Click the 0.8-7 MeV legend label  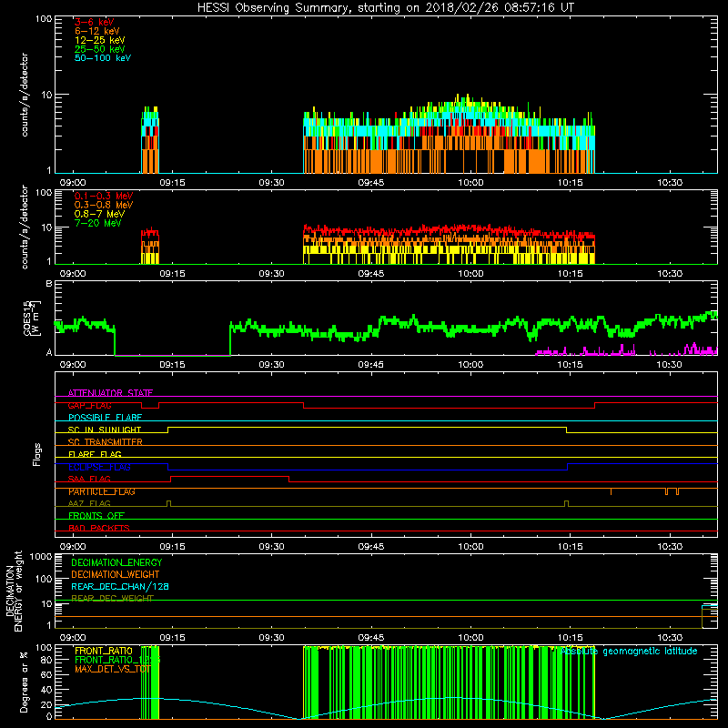[99, 214]
